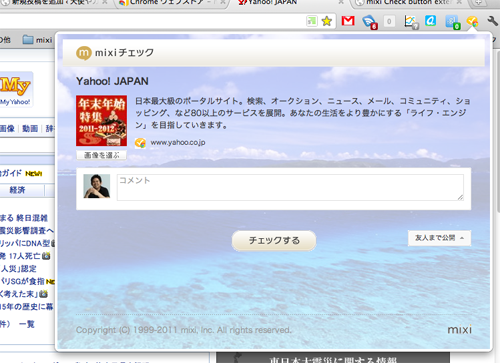This screenshot has height=363, width=500.
Task: Click the blue feed extension with red badge
Action: click(369, 22)
